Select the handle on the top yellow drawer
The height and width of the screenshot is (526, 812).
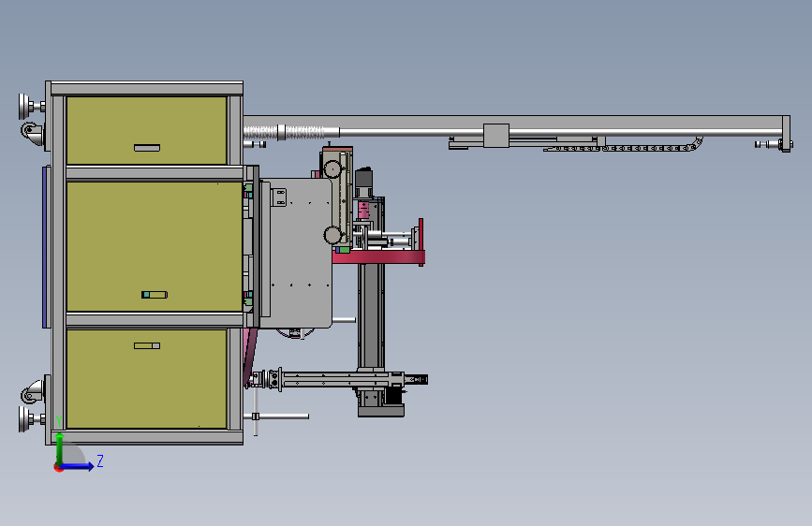pos(147,148)
